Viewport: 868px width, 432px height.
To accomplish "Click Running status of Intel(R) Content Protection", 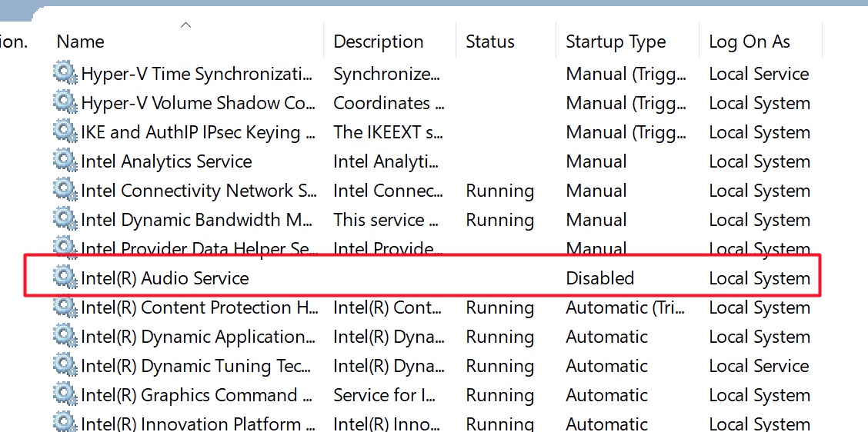I will coord(500,308).
